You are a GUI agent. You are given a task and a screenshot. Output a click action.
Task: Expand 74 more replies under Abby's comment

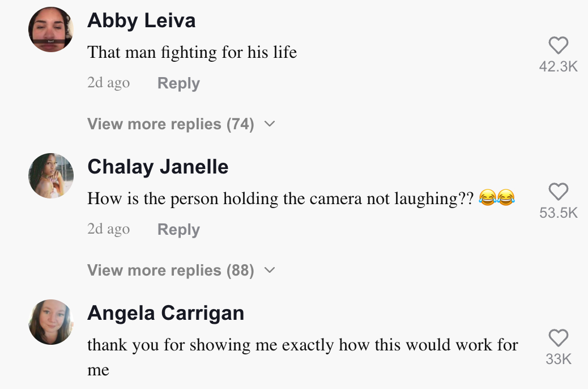171,124
